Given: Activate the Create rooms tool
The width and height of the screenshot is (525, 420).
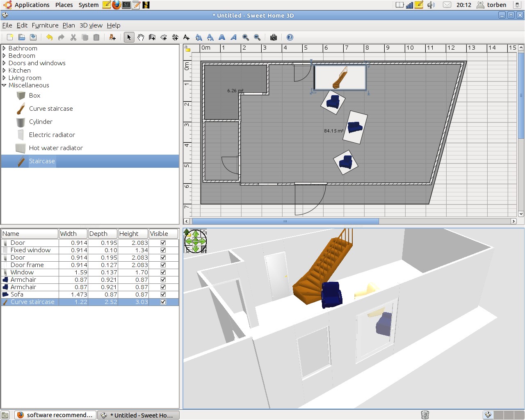Looking at the screenshot, I should click(x=164, y=37).
